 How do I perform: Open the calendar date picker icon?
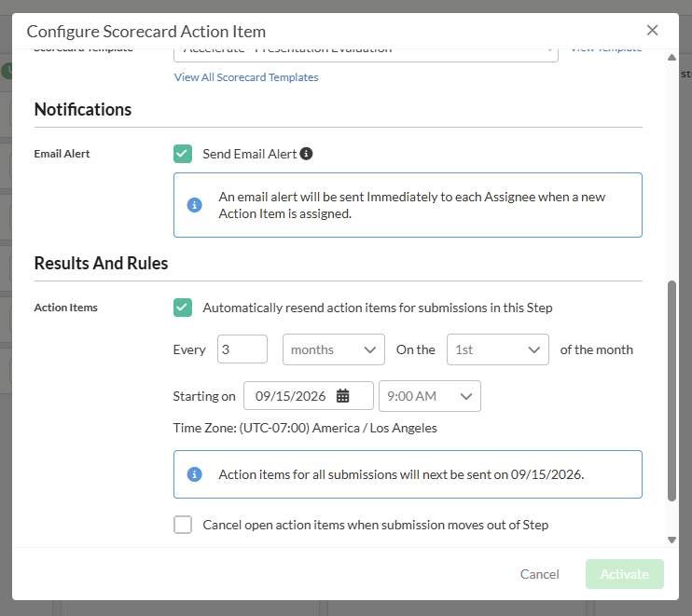click(342, 395)
